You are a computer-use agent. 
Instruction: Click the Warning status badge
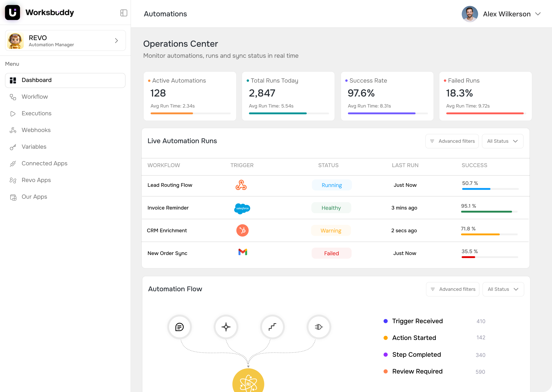(x=331, y=231)
